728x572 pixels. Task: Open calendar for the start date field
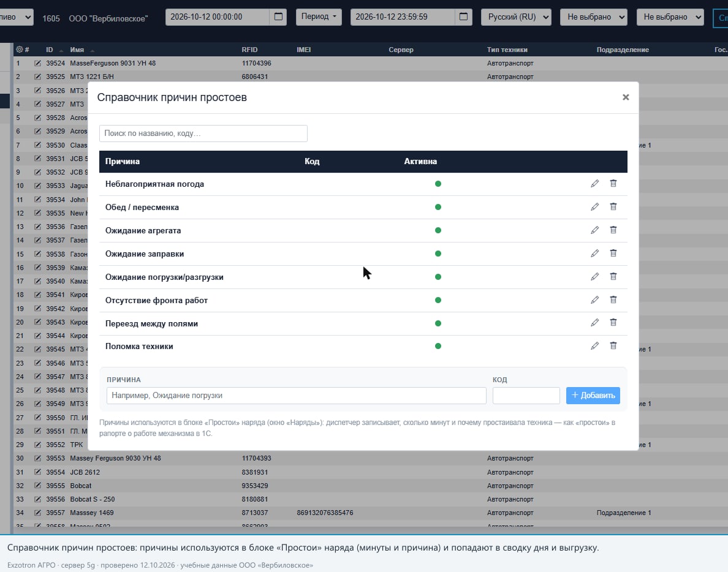click(279, 17)
